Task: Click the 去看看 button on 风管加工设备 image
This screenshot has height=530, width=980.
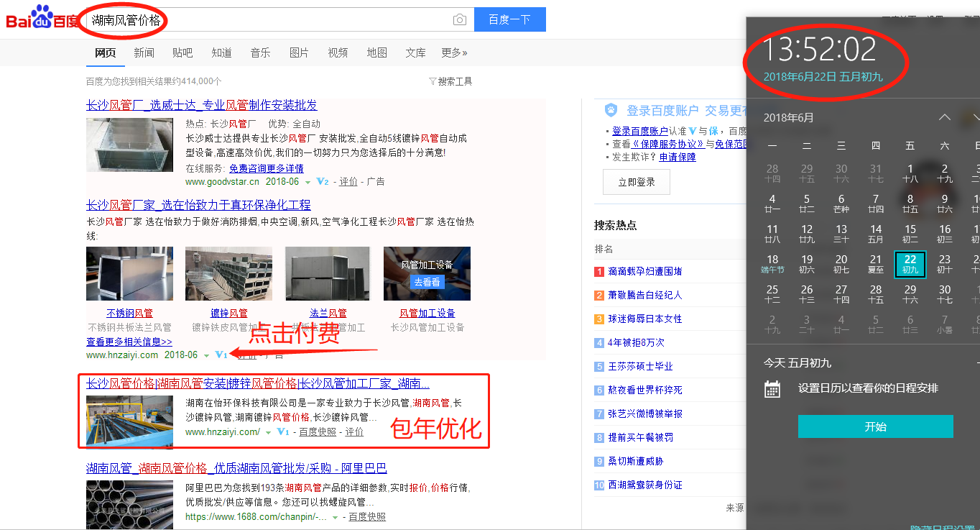Action: (x=427, y=282)
